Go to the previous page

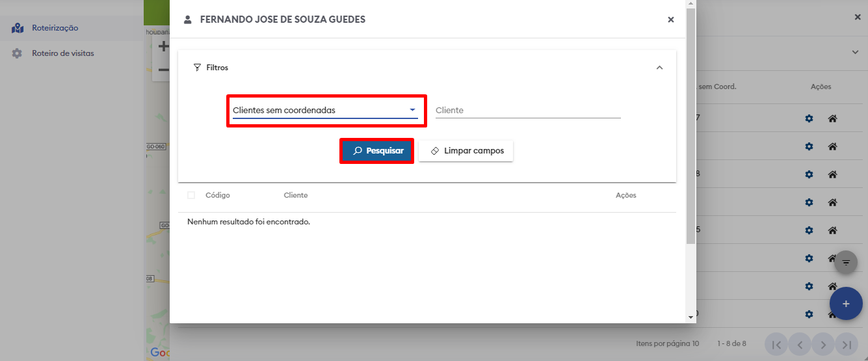click(x=800, y=344)
